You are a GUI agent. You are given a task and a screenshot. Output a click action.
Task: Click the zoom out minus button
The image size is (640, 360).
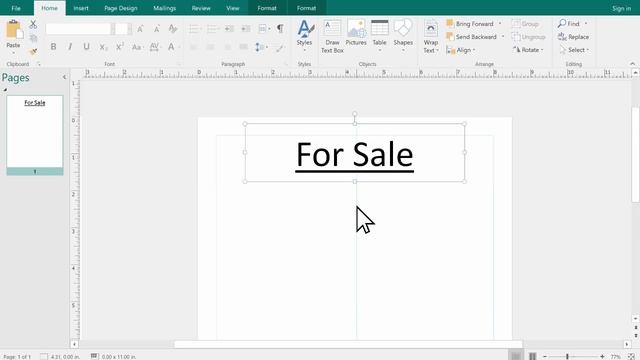coord(544,356)
